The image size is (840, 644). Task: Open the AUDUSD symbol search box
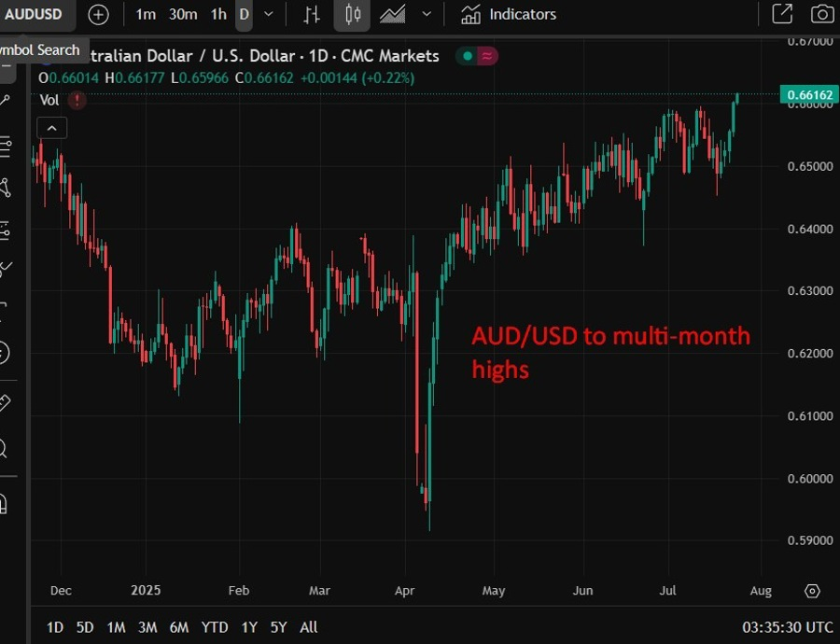coord(34,14)
